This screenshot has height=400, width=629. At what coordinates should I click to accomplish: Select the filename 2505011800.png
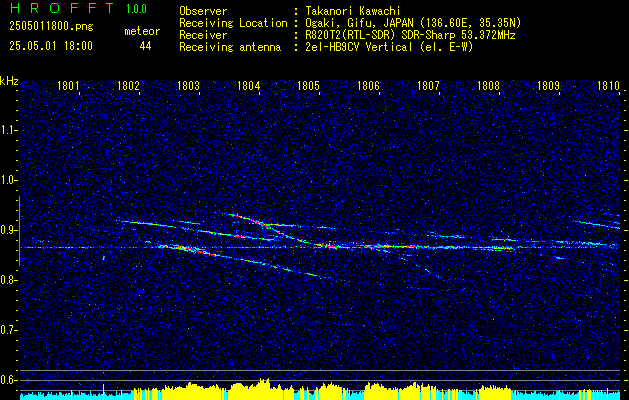51,27
